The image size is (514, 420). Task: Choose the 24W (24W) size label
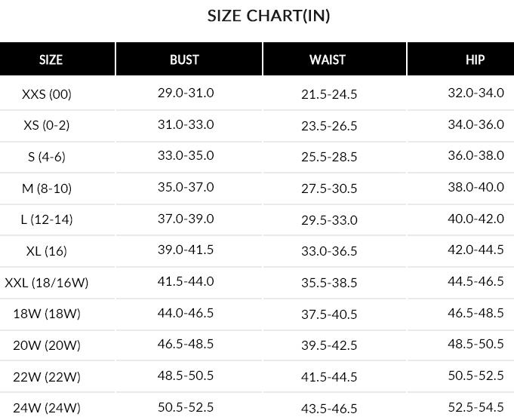[x=47, y=408]
